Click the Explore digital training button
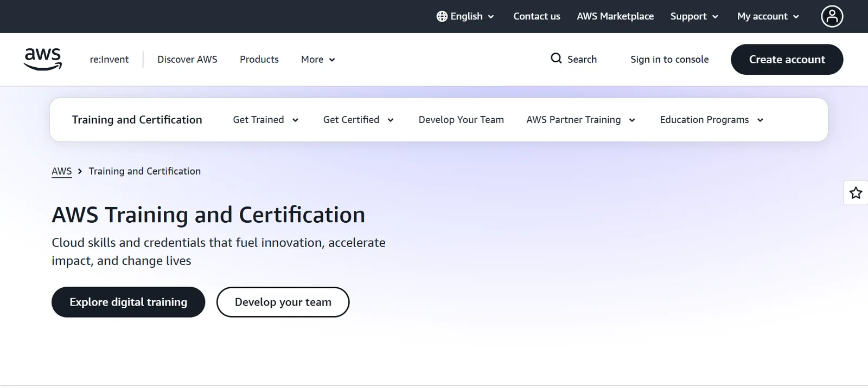 coord(128,302)
